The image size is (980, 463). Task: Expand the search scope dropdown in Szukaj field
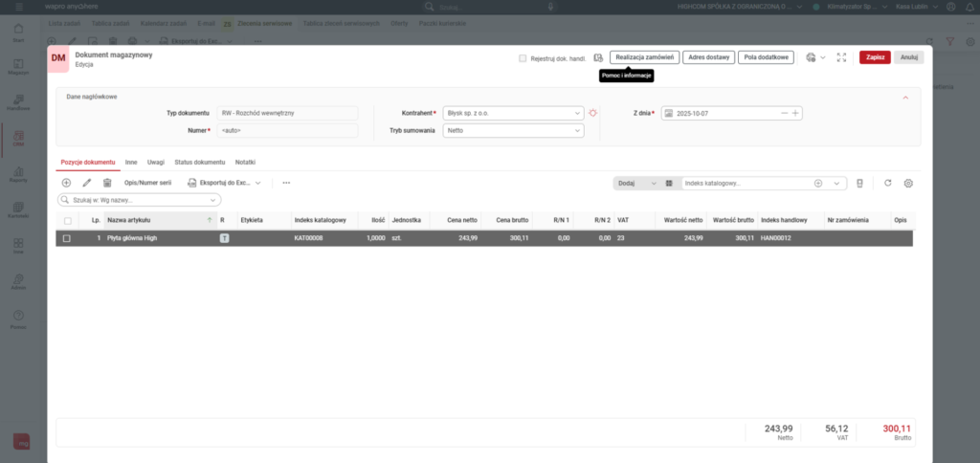click(213, 200)
